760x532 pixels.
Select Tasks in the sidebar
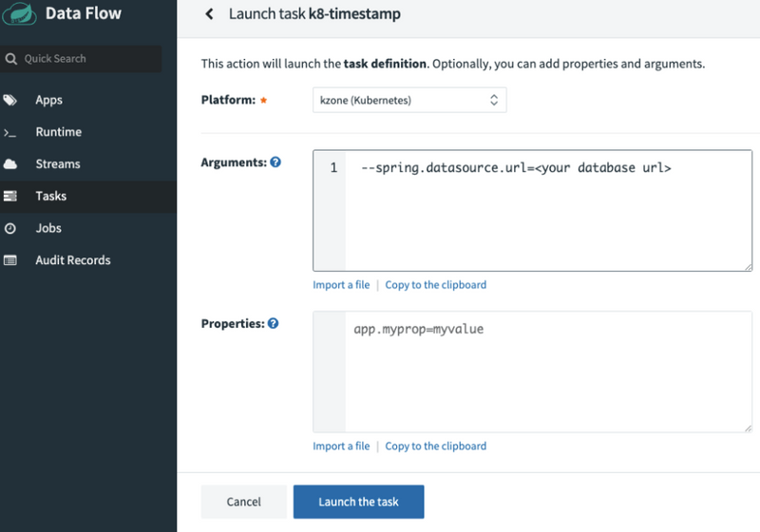point(88,197)
